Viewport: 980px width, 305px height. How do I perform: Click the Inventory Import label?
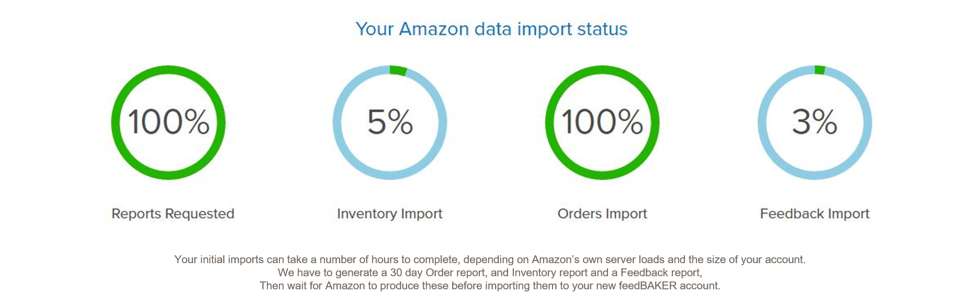(390, 214)
